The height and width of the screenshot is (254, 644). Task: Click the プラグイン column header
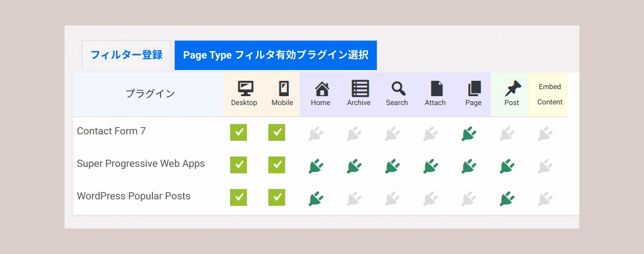[150, 94]
